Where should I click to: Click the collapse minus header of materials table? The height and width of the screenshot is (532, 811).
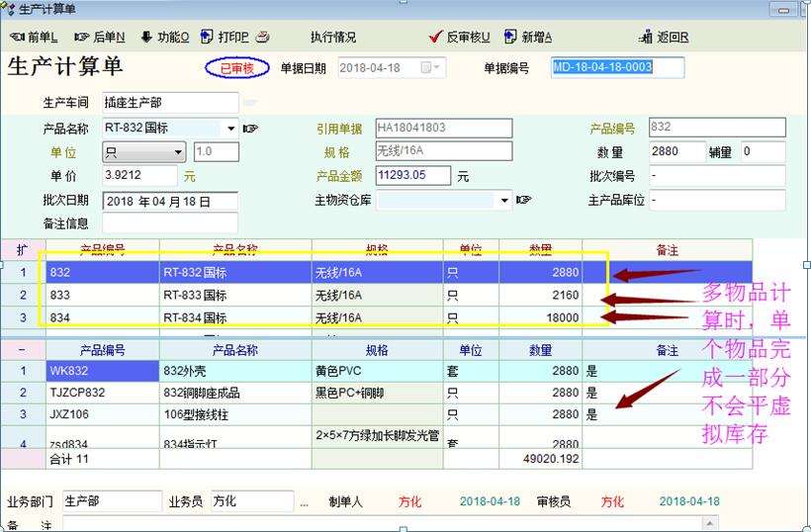coord(22,350)
